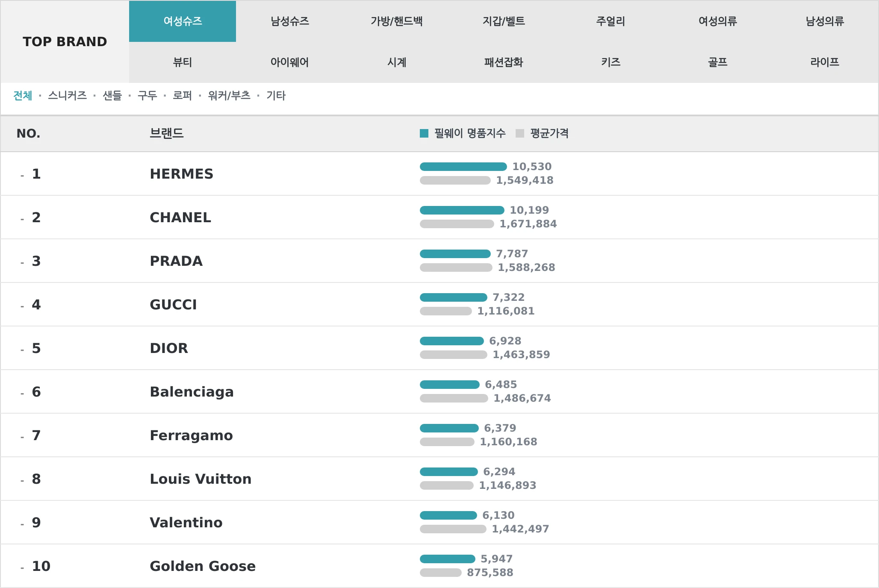
Task: Click the Valentino index value 6,130
Action: coord(498,515)
